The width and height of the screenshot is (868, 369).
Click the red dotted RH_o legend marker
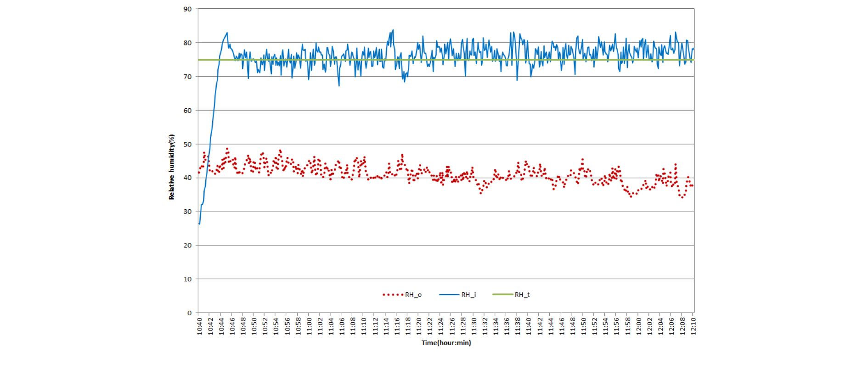coord(393,295)
